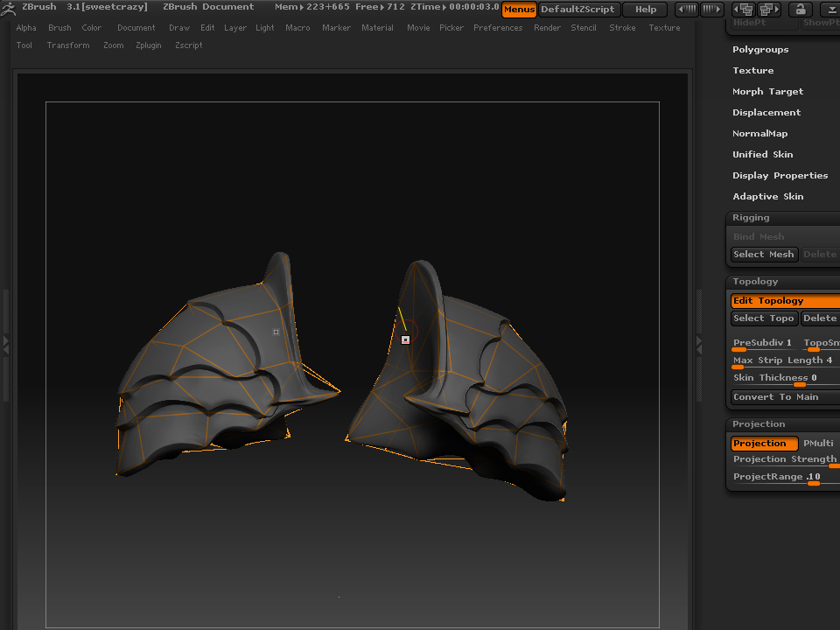Image resolution: width=840 pixels, height=630 pixels.
Task: Click the minimize-to-tray arrow icon
Action: tap(829, 9)
